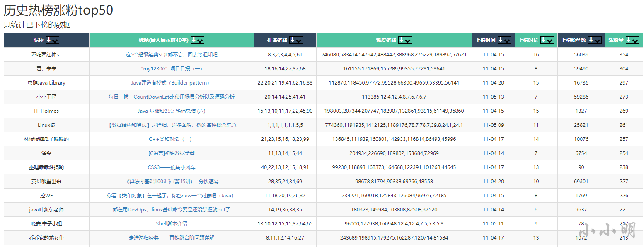The height and width of the screenshot is (247, 644).
Task: Open the sort dropdown beside 热度链路 header
Action: pyautogui.click(x=405, y=40)
